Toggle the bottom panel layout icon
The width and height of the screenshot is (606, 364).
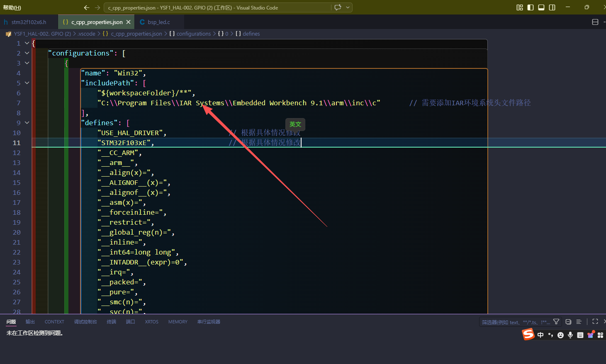point(541,7)
